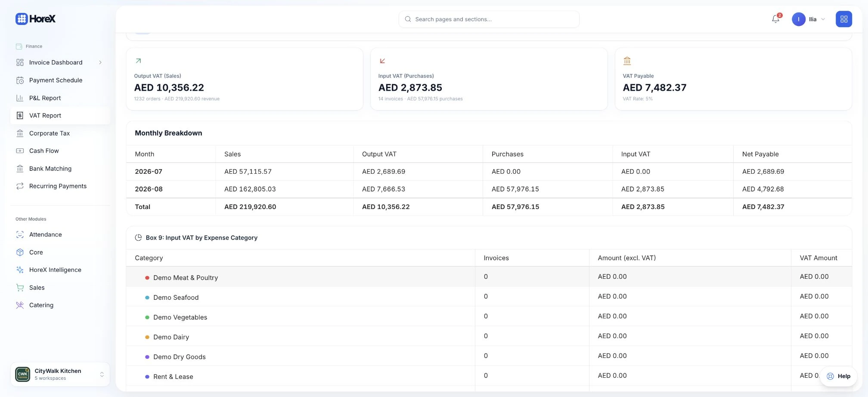Click the Amount (excl. VAT) column header
The image size is (868, 397).
pyautogui.click(x=627, y=258)
